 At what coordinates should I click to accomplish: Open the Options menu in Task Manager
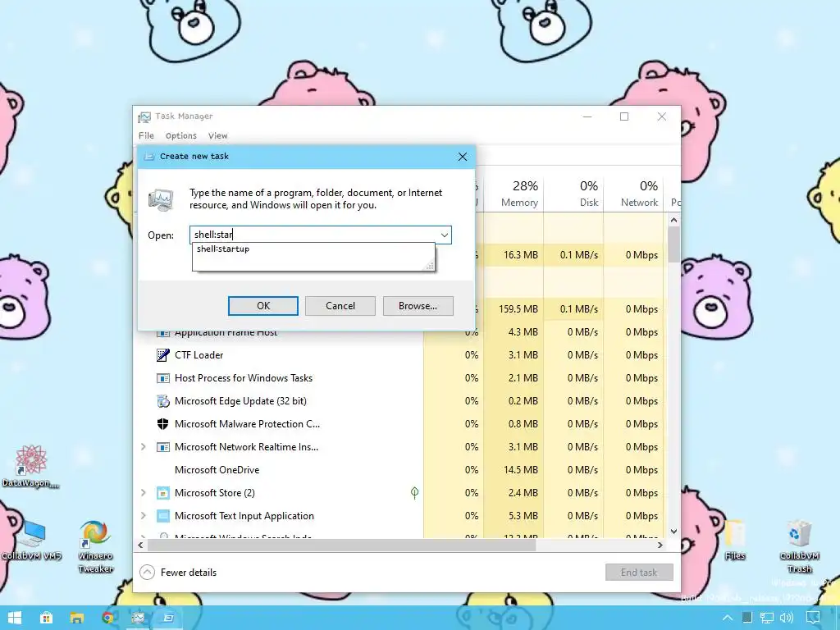pyautogui.click(x=181, y=135)
